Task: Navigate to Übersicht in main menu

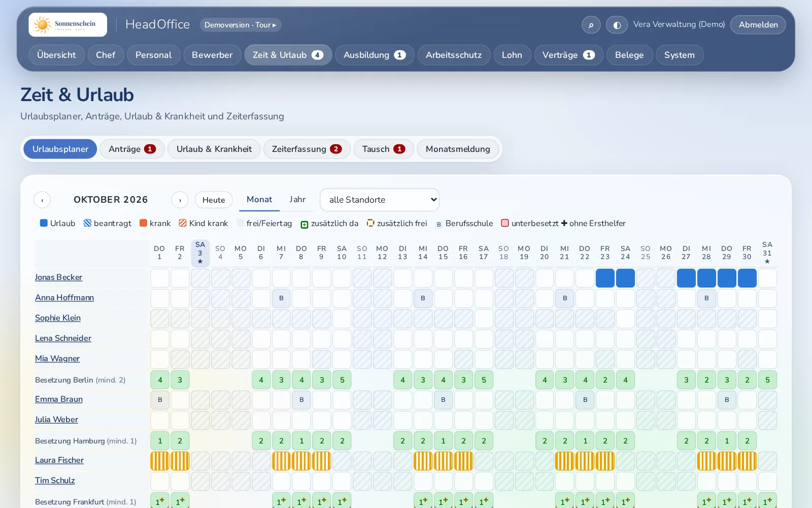Action: point(56,55)
